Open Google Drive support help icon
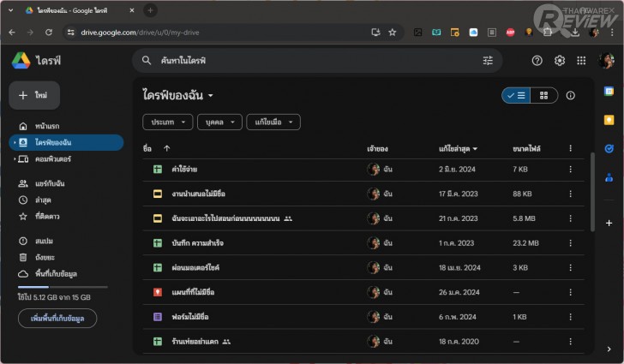 click(x=537, y=61)
